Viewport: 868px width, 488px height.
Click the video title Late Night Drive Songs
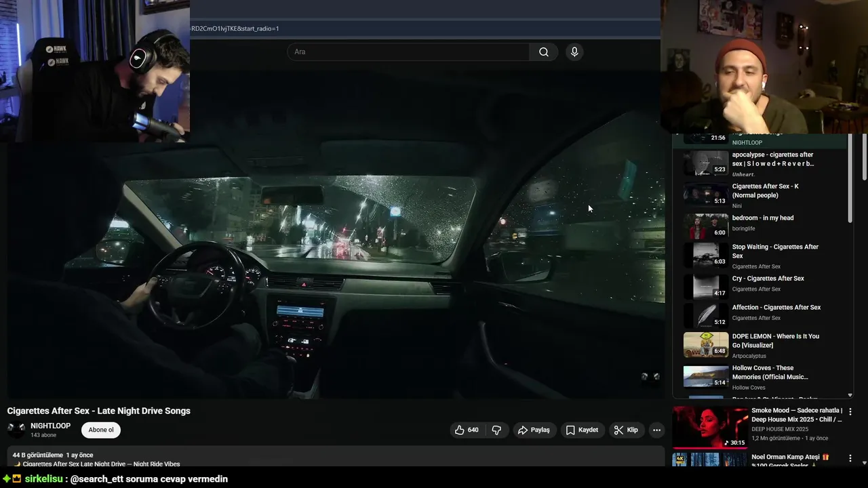(98, 411)
